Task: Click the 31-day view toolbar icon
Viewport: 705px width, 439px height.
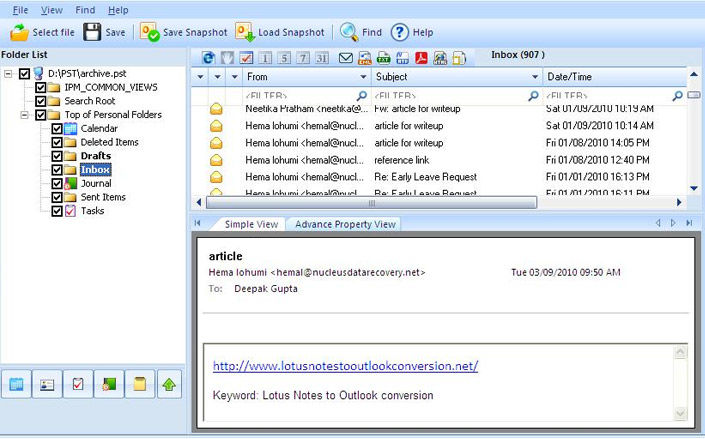Action: pos(322,58)
